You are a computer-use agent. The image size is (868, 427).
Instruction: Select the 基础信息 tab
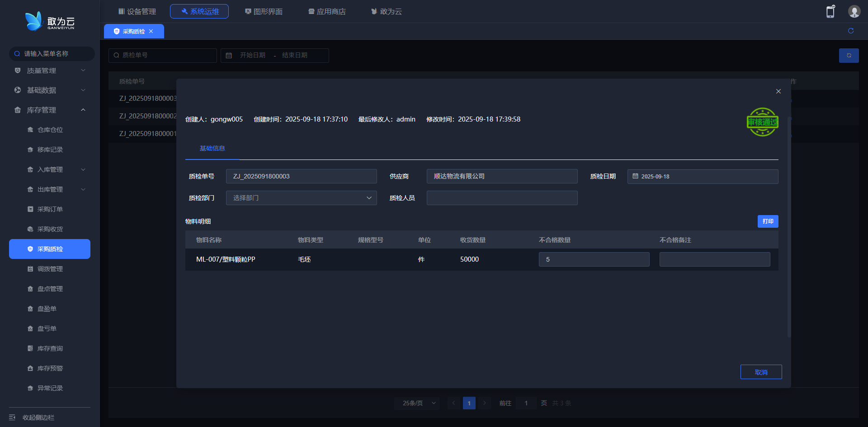pyautogui.click(x=212, y=148)
